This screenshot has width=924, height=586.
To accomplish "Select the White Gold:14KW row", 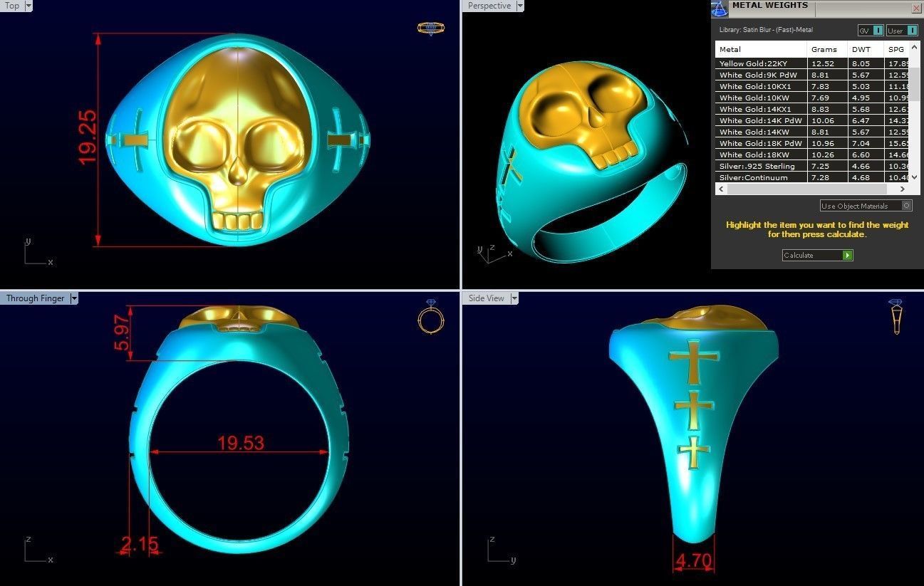I will 813,132.
